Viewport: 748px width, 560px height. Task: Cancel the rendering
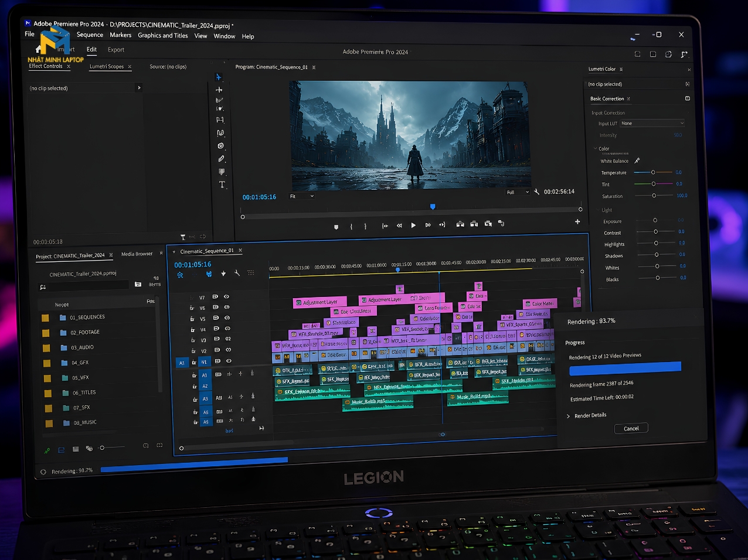[x=631, y=428]
